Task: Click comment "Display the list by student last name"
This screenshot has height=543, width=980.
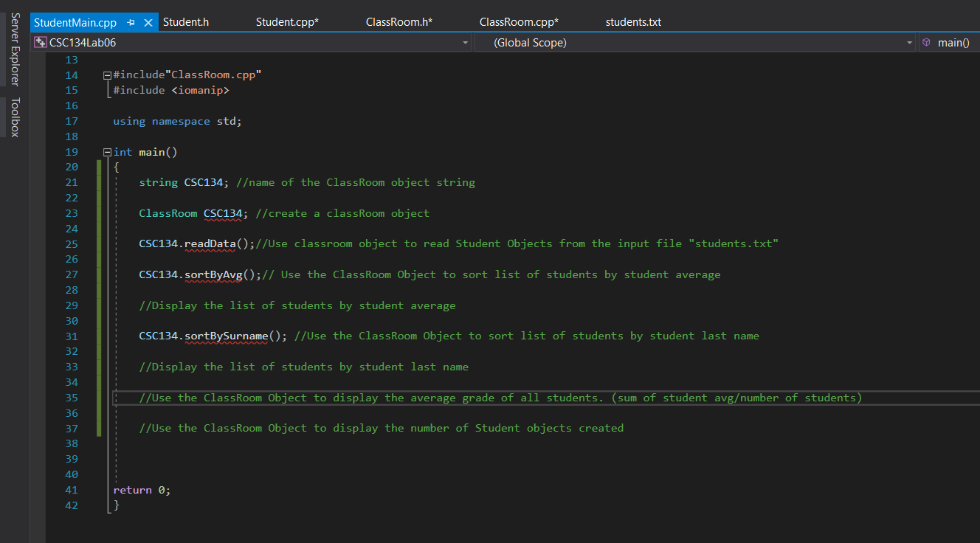Action: (x=304, y=367)
